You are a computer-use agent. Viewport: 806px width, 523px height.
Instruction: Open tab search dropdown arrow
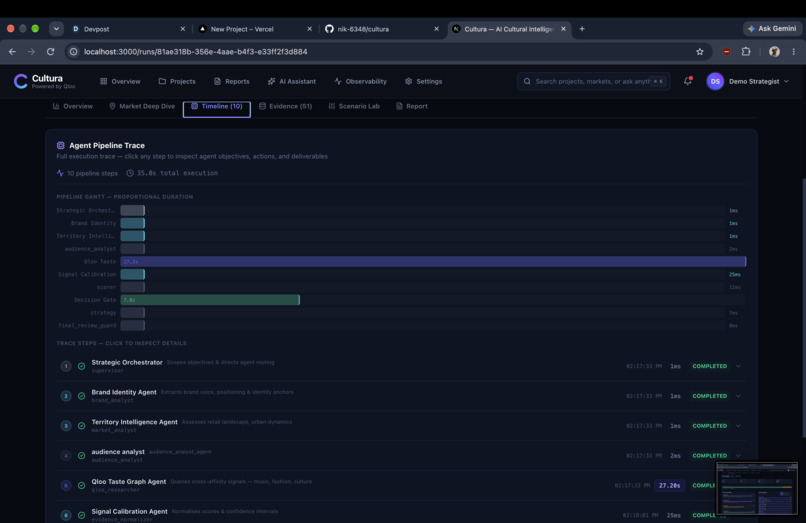(x=56, y=29)
